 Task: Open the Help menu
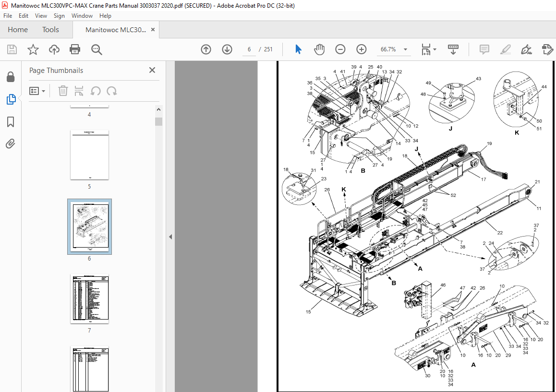105,16
